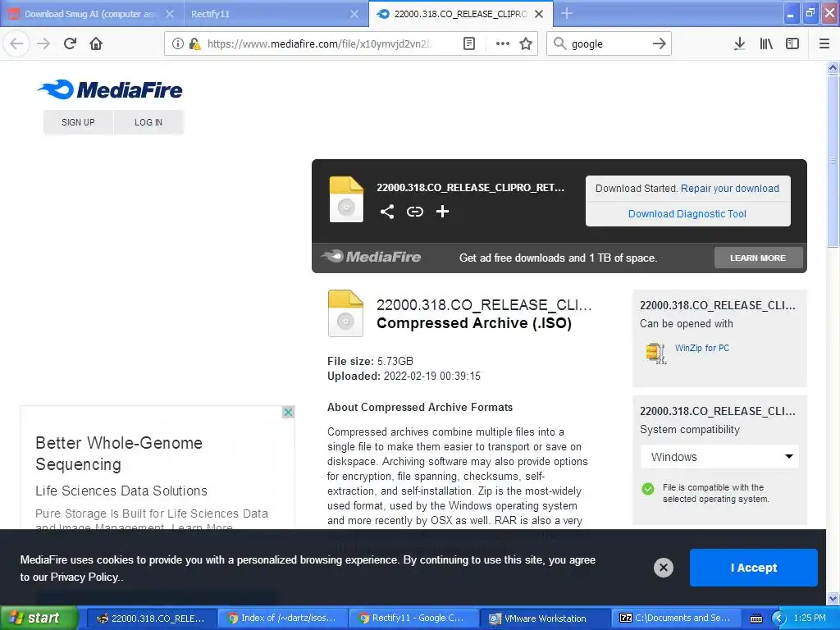Go to the browser home page
The height and width of the screenshot is (630, 840).
click(x=96, y=43)
